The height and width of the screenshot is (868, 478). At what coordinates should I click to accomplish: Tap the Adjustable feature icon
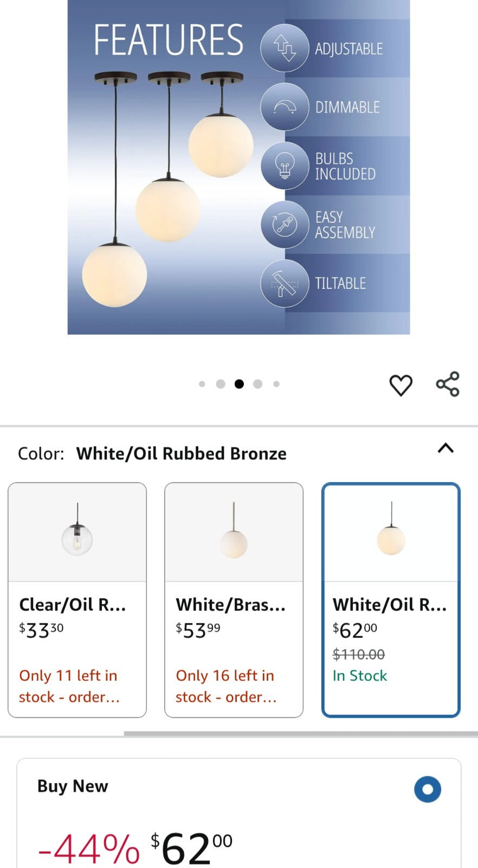285,48
